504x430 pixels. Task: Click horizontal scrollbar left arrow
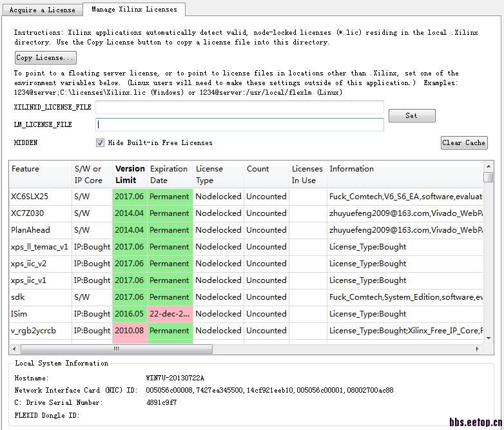(x=14, y=349)
